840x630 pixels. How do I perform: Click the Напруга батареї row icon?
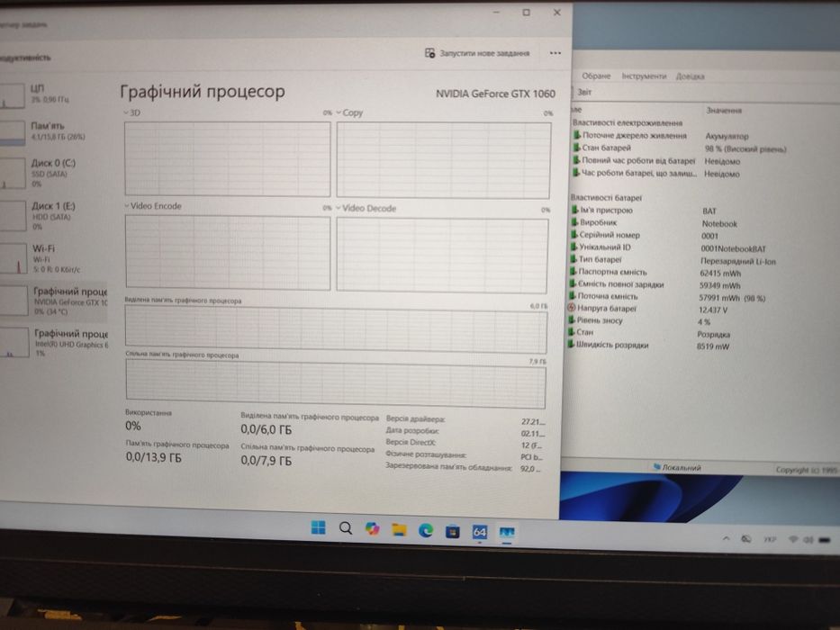[x=572, y=308]
